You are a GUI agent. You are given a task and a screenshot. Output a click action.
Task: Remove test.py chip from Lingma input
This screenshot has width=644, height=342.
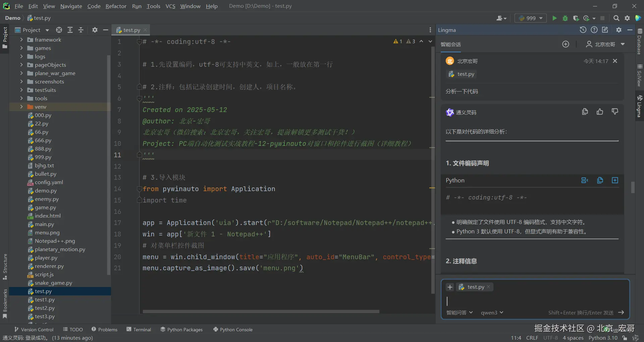pyautogui.click(x=489, y=287)
